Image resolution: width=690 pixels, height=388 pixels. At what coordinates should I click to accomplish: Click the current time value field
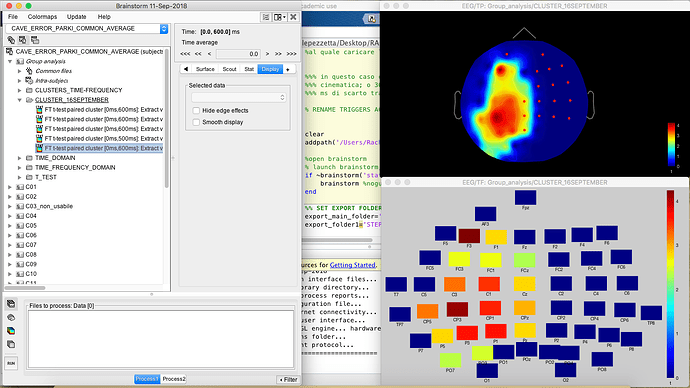point(238,54)
